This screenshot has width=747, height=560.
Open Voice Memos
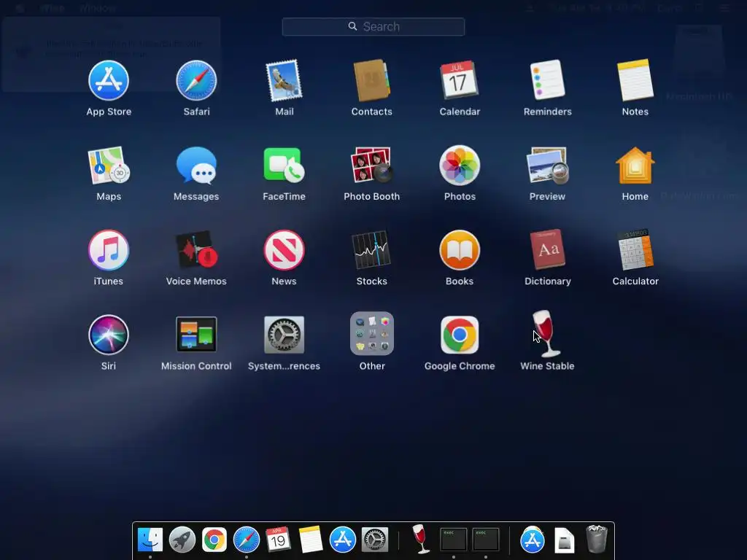click(196, 250)
